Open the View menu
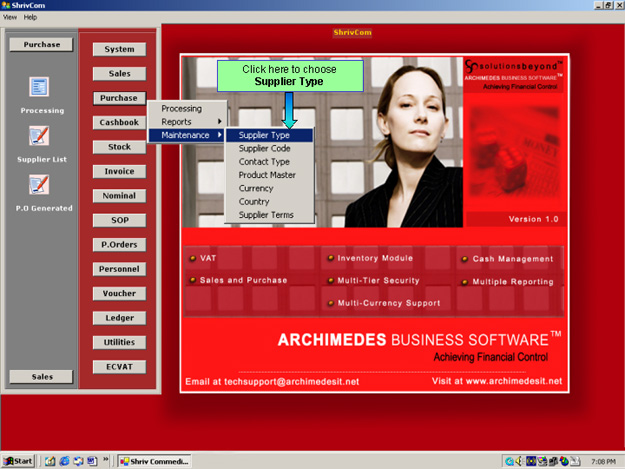625x469 pixels. pos(10,17)
